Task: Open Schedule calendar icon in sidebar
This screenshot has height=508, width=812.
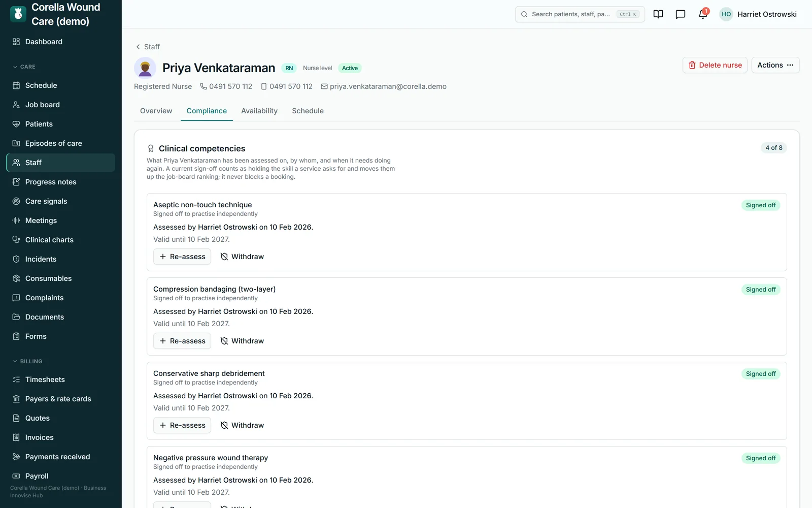Action: tap(16, 85)
